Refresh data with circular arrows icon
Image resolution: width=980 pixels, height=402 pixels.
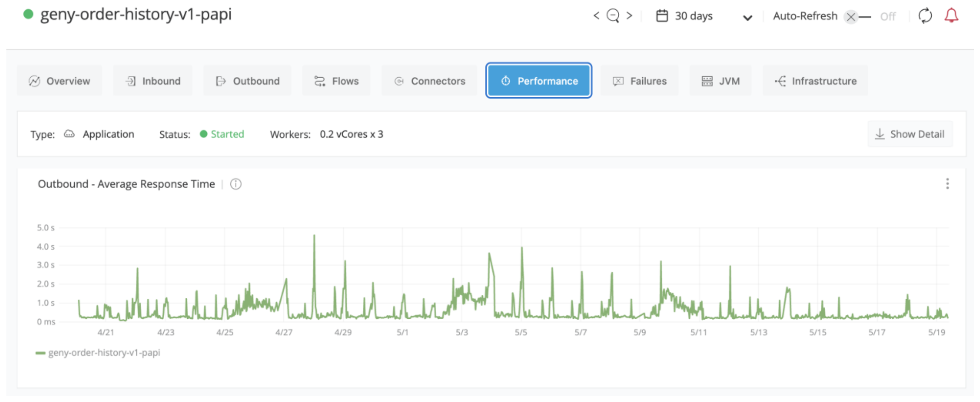point(925,16)
